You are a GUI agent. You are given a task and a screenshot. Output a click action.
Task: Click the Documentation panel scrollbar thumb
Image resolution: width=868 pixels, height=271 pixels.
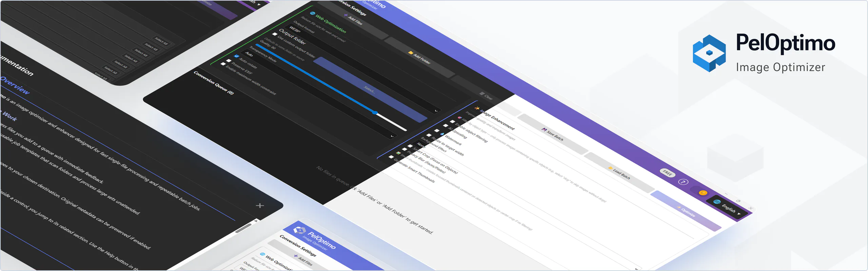point(243,228)
